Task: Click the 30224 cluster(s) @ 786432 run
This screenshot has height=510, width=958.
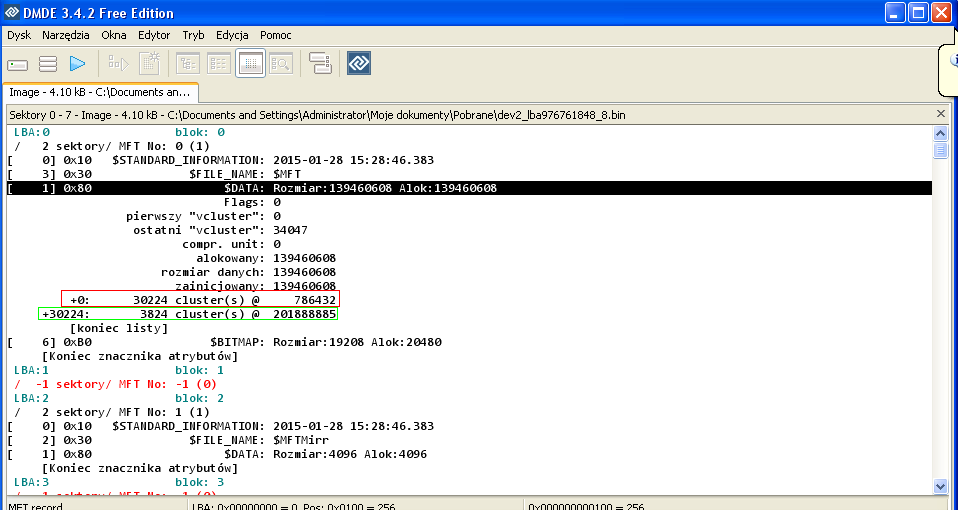Action: (200, 299)
